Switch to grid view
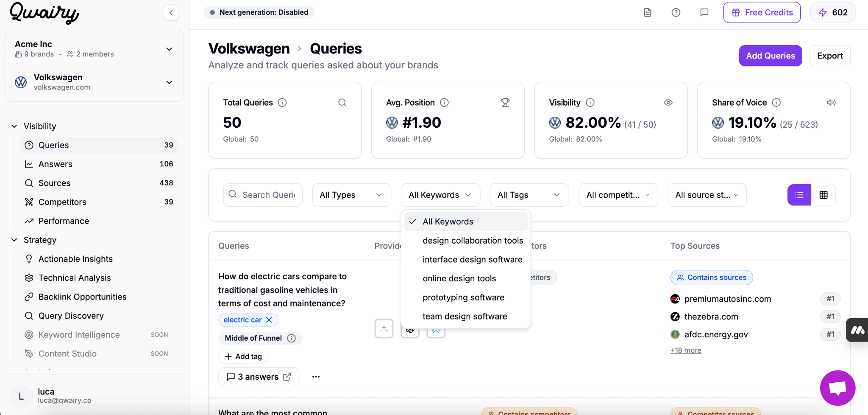 823,195
